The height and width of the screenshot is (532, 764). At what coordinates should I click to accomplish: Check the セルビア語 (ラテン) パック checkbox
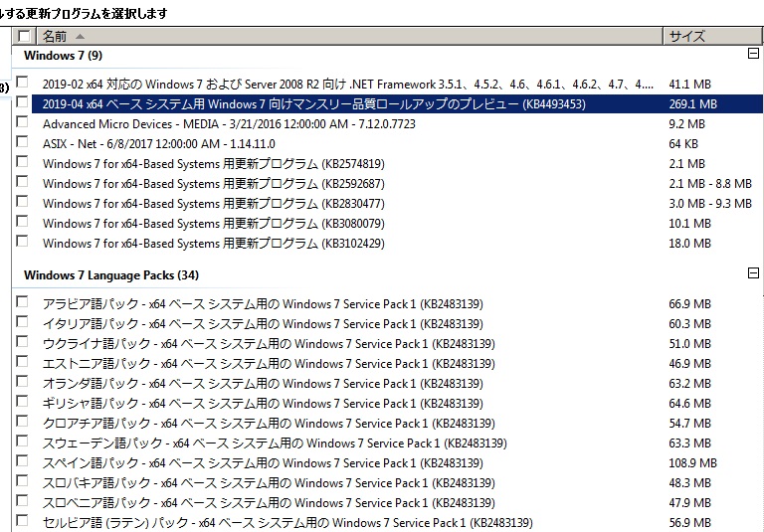[23, 521]
